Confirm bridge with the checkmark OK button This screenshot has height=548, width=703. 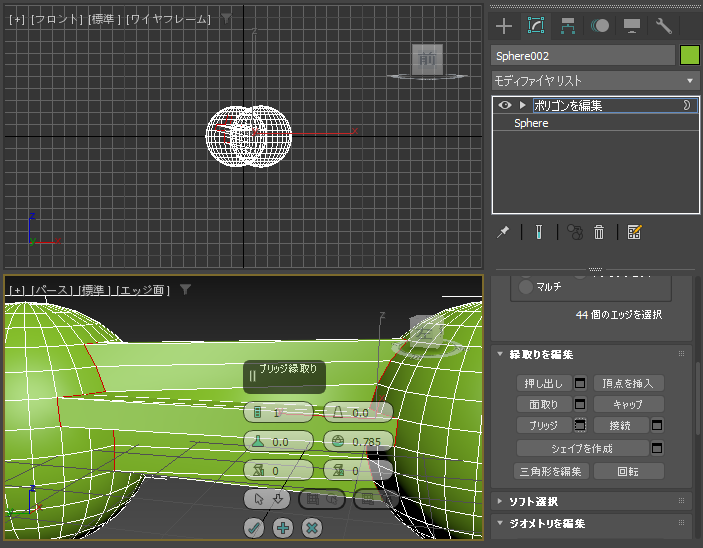pos(254,528)
